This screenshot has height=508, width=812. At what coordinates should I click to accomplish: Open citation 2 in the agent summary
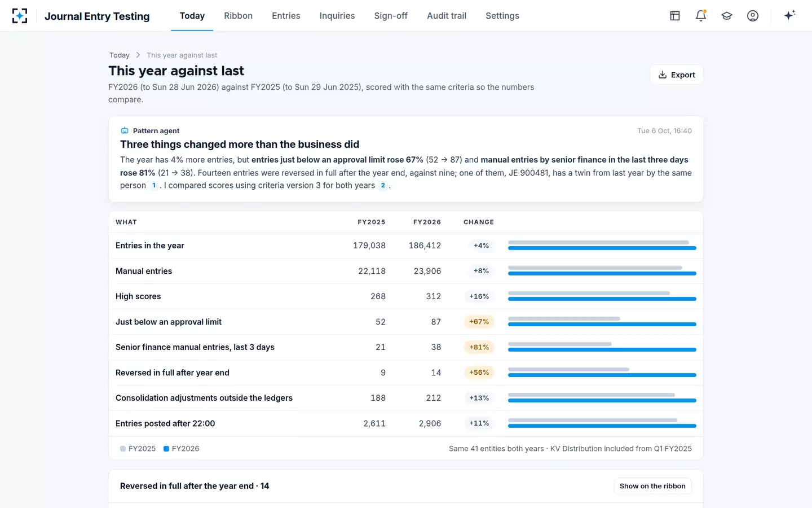[383, 186]
